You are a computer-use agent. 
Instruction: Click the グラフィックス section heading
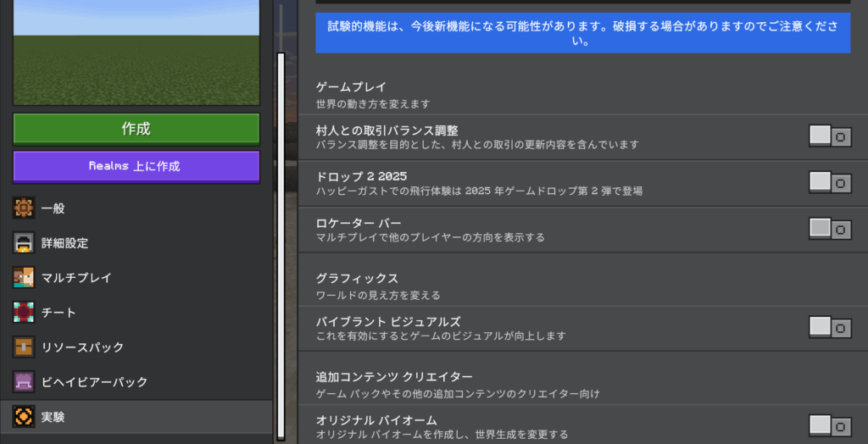(x=357, y=278)
